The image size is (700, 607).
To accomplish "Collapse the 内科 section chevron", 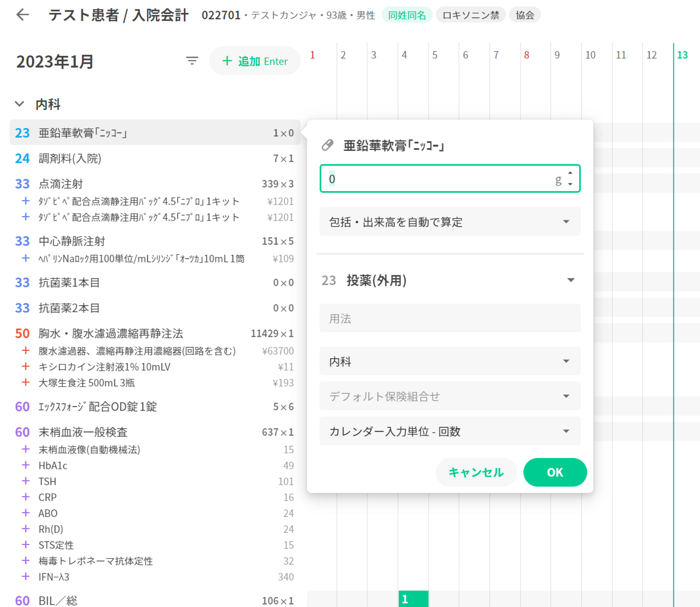I will click(20, 104).
